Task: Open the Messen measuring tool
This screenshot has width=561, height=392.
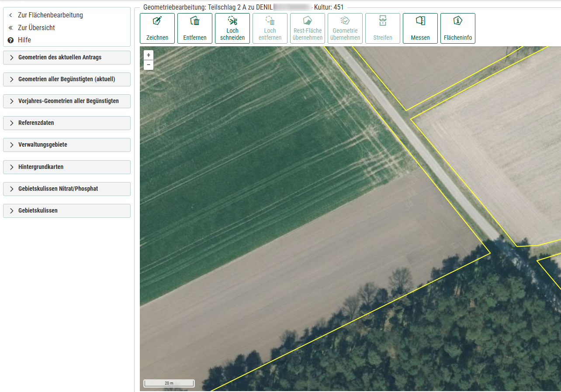Action: (420, 28)
